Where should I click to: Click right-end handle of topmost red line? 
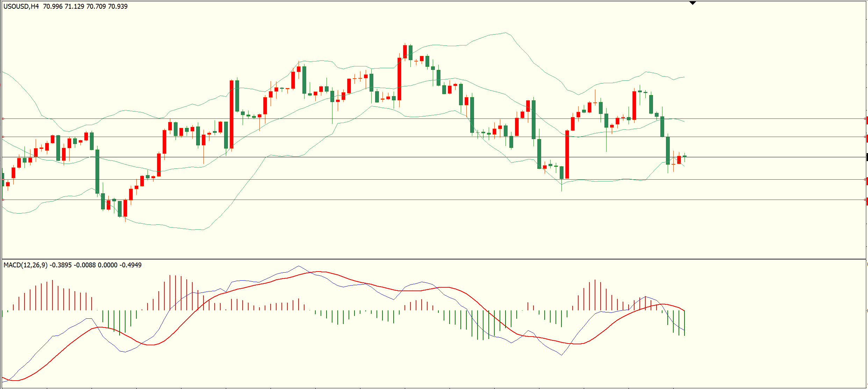pos(865,119)
